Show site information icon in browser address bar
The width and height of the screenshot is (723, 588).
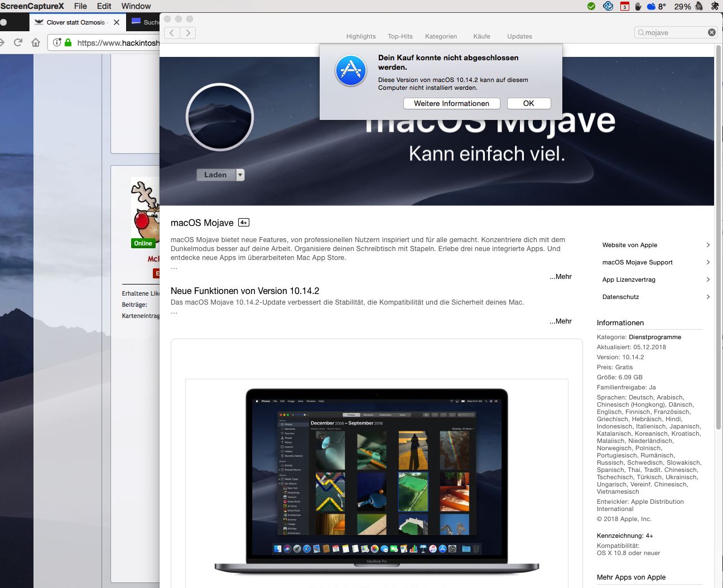[x=57, y=42]
